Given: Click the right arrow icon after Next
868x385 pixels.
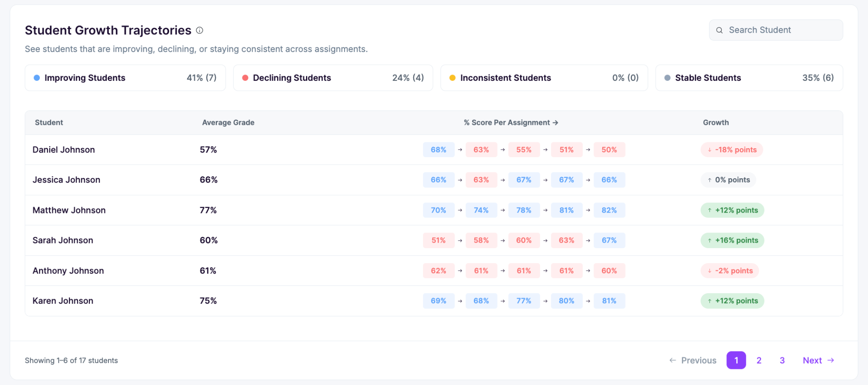Looking at the screenshot, I should pyautogui.click(x=831, y=360).
